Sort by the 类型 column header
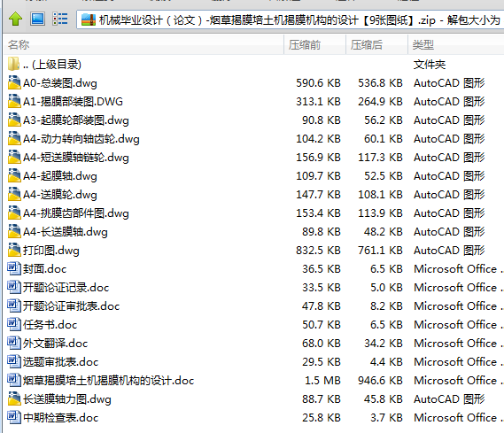The image size is (504, 433). 456,45
